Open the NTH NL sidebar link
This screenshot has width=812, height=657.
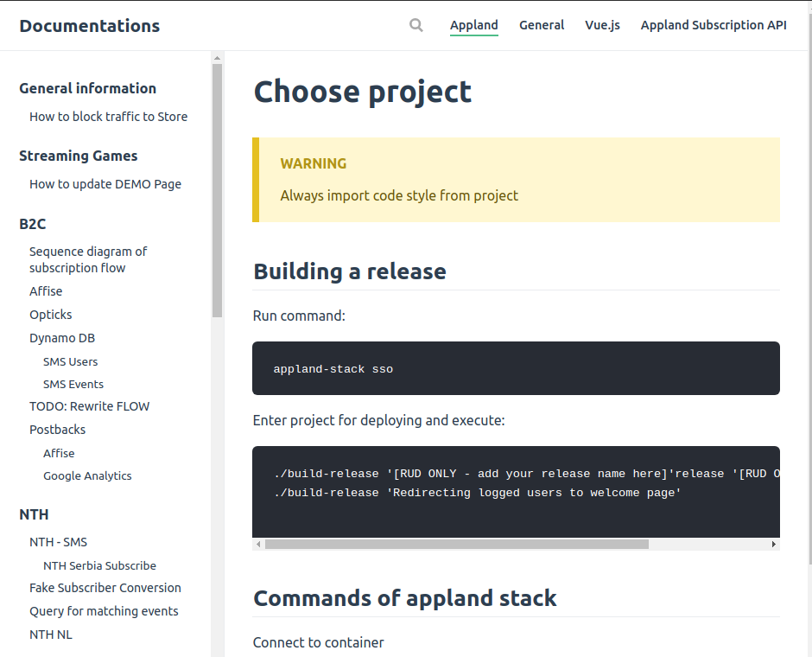[x=51, y=635]
